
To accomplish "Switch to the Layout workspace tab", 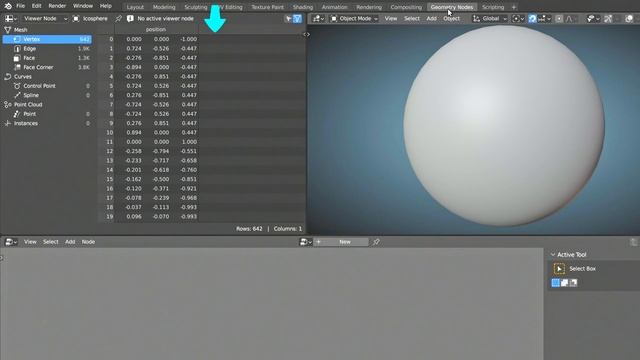I will [135, 7].
